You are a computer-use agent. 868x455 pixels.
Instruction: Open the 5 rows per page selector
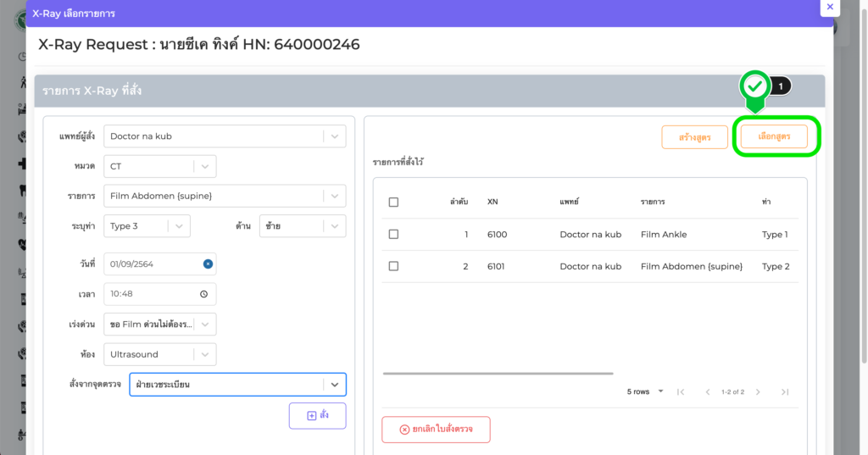[x=643, y=391]
